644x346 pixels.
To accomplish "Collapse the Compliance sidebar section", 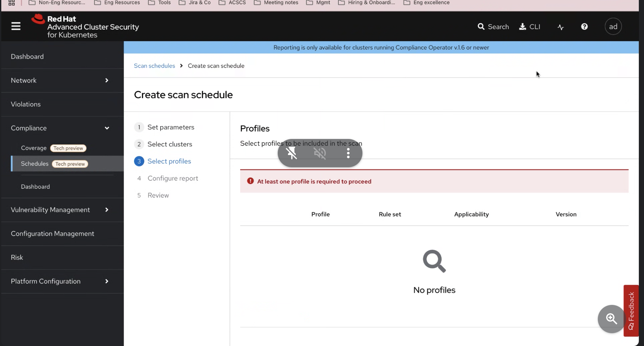I will pos(107,128).
